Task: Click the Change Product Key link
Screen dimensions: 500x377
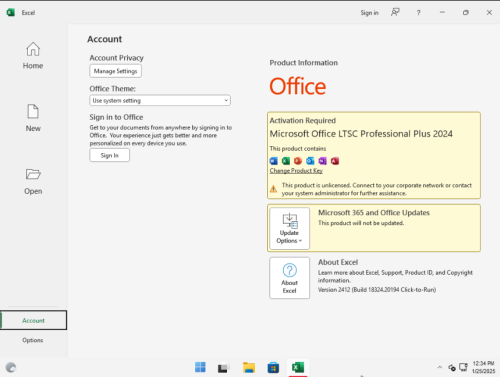Action: pos(296,171)
